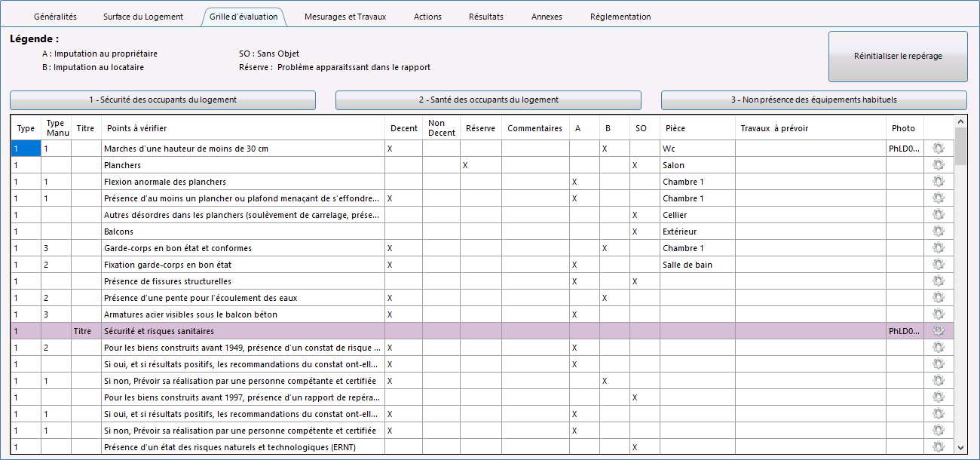Click gear icon in Marches d'une hauteur row
This screenshot has width=980, height=460.
[939, 149]
